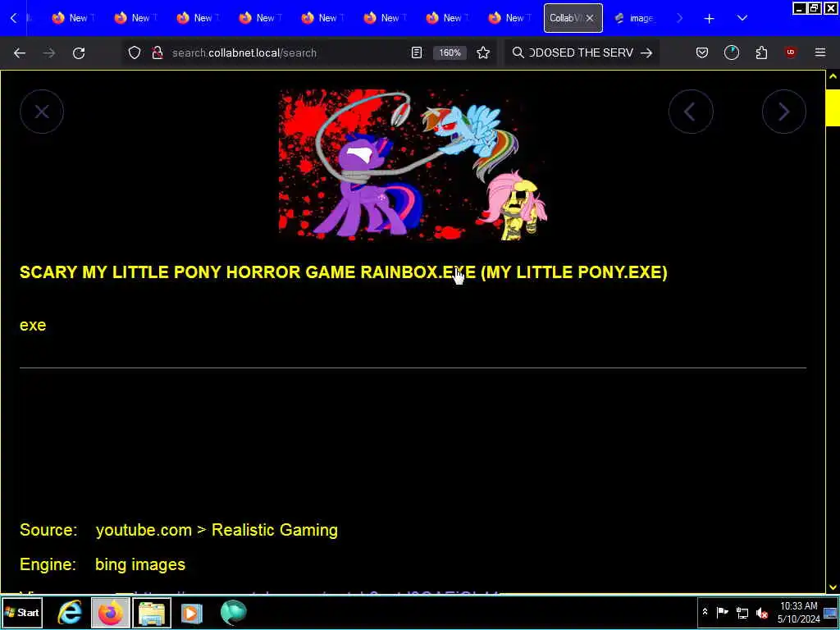Go to previous image result arrow
Viewport: 840px width, 630px height.
click(x=691, y=112)
